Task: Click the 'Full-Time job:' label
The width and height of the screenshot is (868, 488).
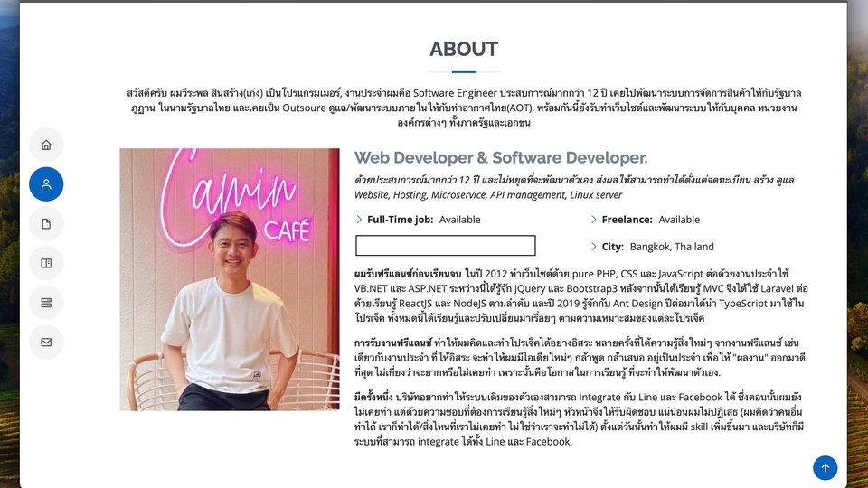Action: pyautogui.click(x=401, y=220)
